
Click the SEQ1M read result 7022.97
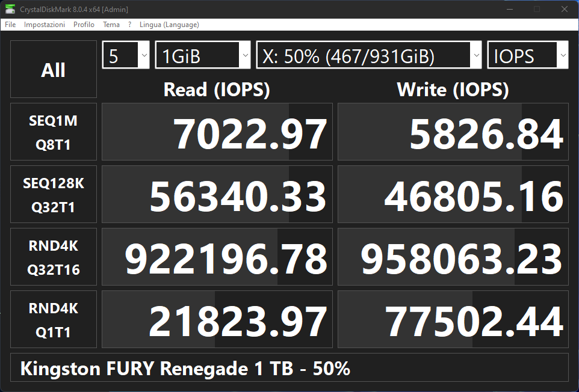pyautogui.click(x=217, y=132)
